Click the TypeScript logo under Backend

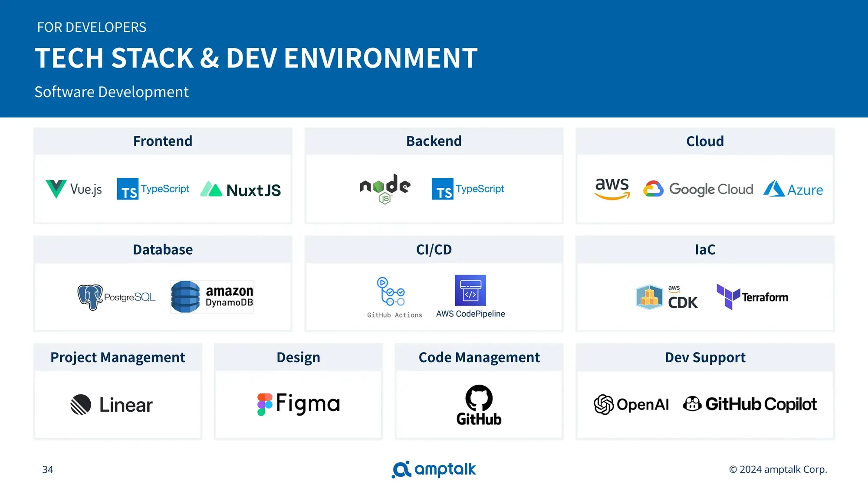pos(468,189)
